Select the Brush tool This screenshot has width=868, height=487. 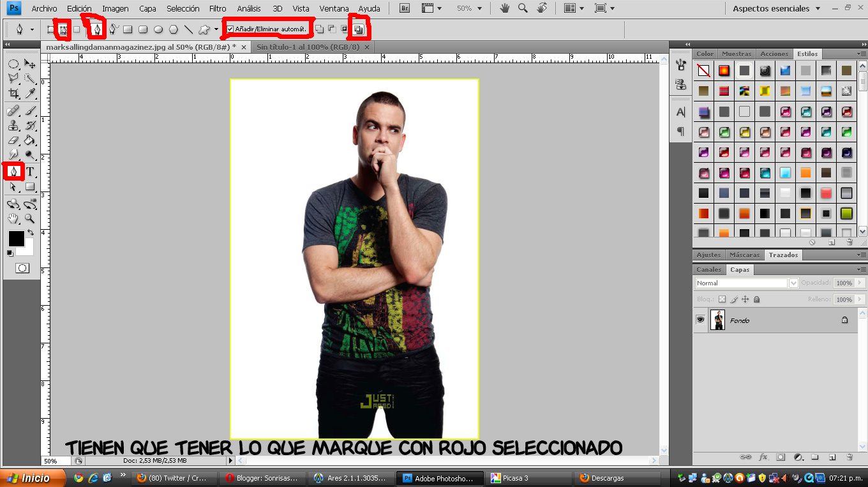[30, 110]
